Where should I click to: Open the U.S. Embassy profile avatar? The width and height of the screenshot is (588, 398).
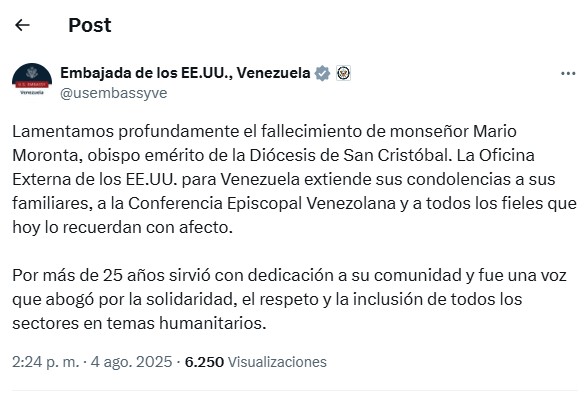pyautogui.click(x=32, y=80)
